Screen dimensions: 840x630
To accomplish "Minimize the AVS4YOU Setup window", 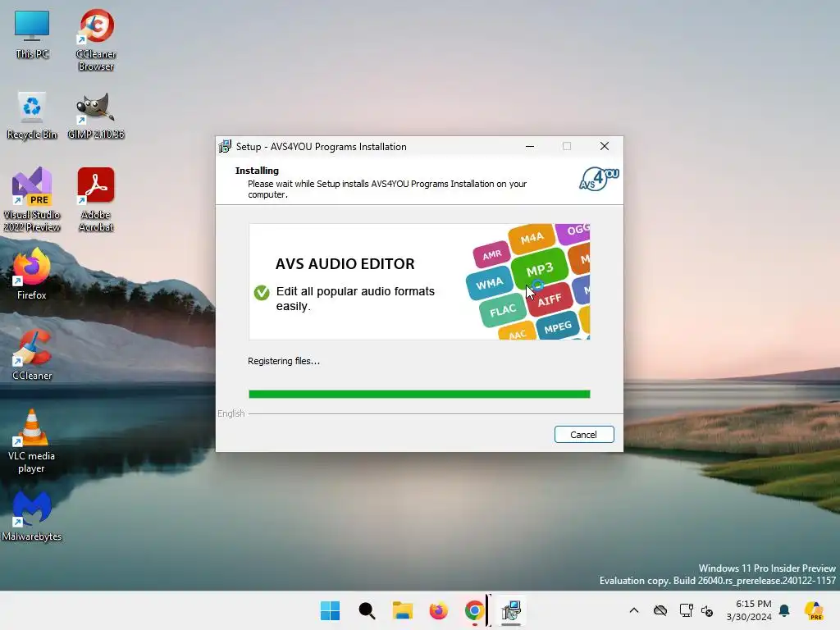I will click(x=530, y=146).
